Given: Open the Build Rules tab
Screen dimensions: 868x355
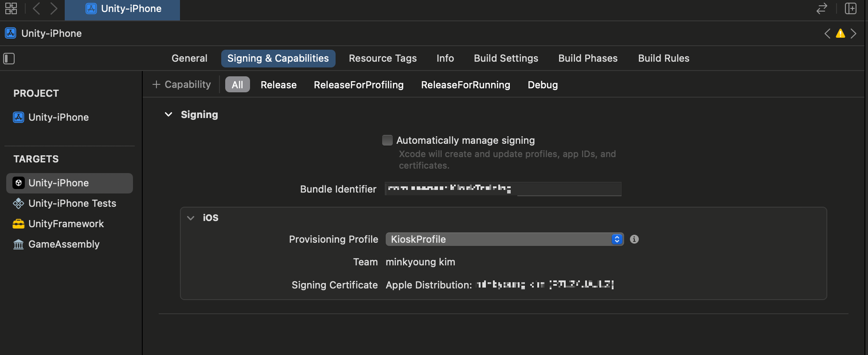Looking at the screenshot, I should pyautogui.click(x=664, y=58).
